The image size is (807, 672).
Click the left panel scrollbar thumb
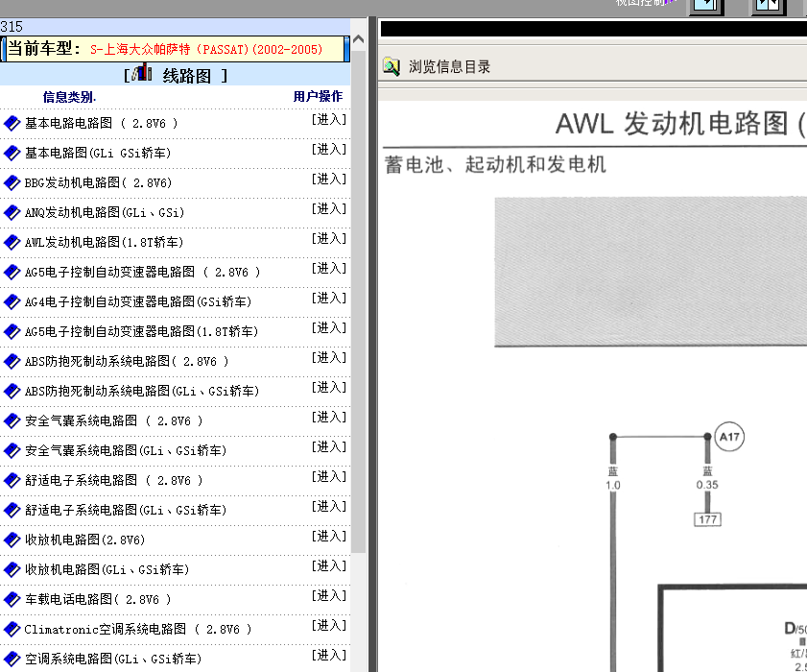pyautogui.click(x=359, y=301)
